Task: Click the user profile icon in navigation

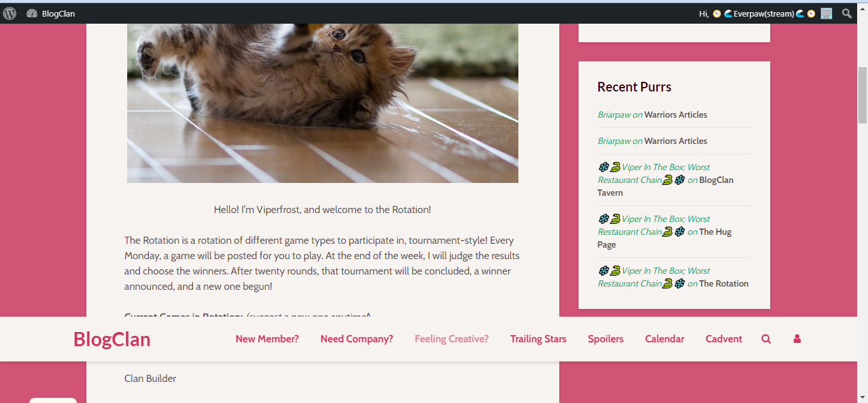Action: 797,339
